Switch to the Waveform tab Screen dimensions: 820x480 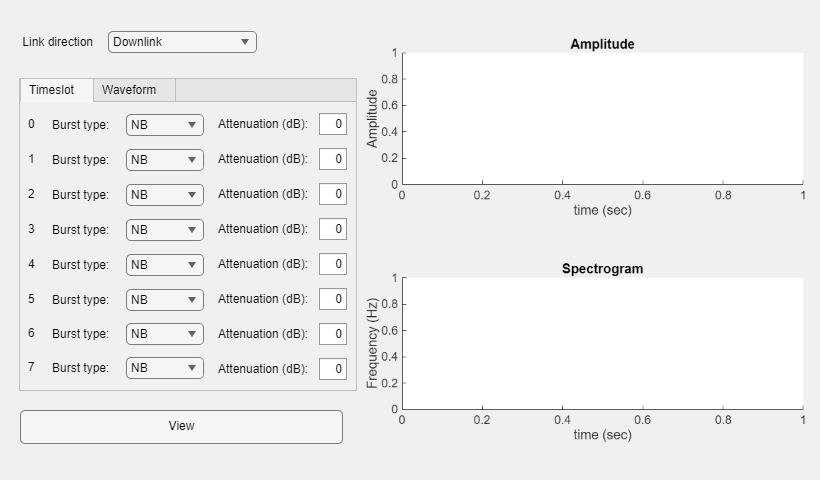129,90
